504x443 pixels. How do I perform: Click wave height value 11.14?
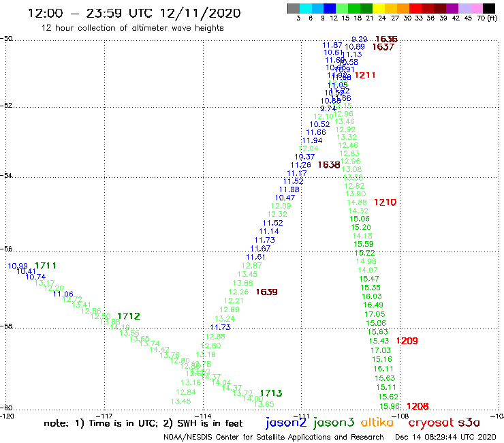(269, 231)
